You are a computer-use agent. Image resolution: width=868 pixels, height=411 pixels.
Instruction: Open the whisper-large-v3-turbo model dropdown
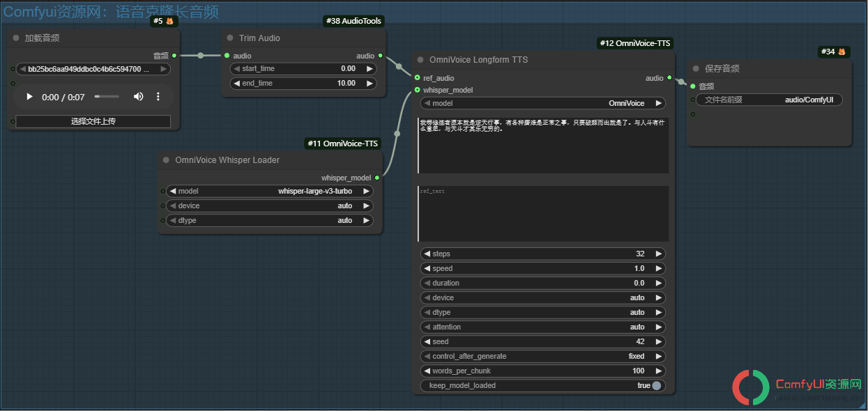tap(269, 191)
